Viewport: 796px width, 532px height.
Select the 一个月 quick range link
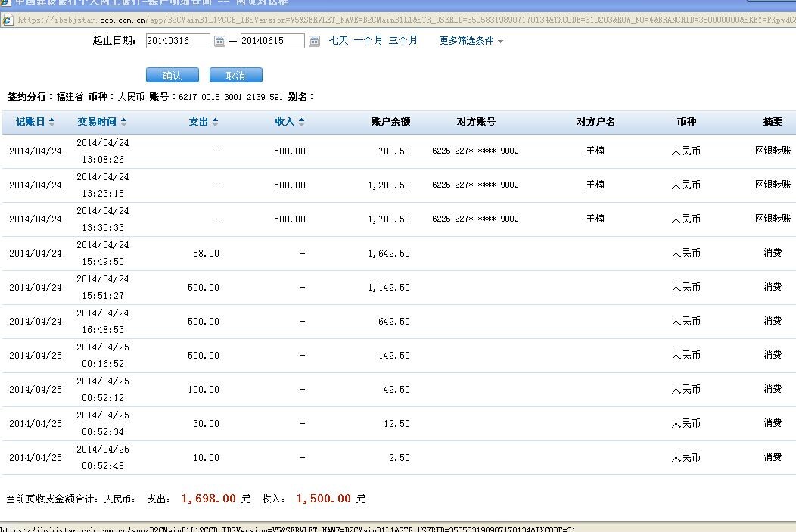click(x=368, y=40)
